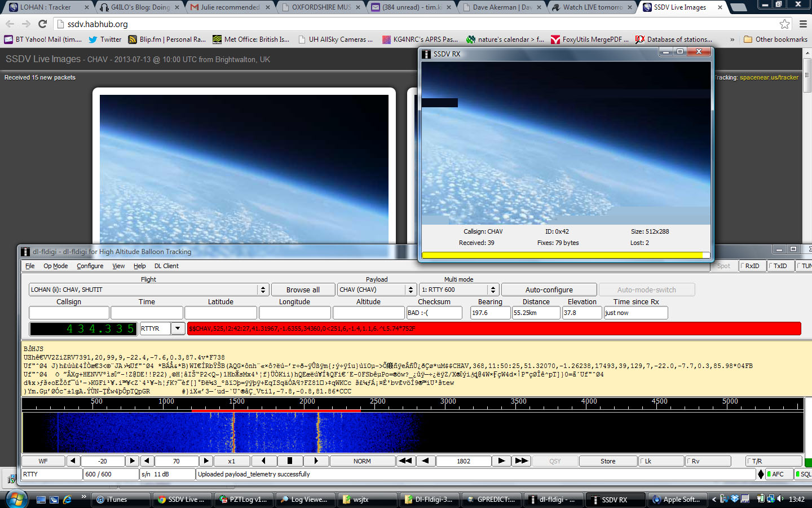The width and height of the screenshot is (812, 508).
Task: Click inside the empty Callsign field
Action: [x=69, y=312]
